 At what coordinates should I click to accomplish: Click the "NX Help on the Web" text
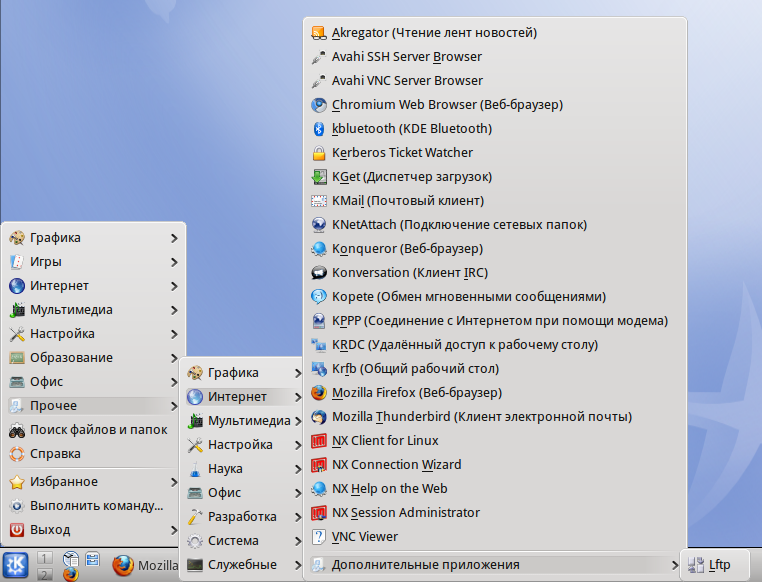(390, 489)
